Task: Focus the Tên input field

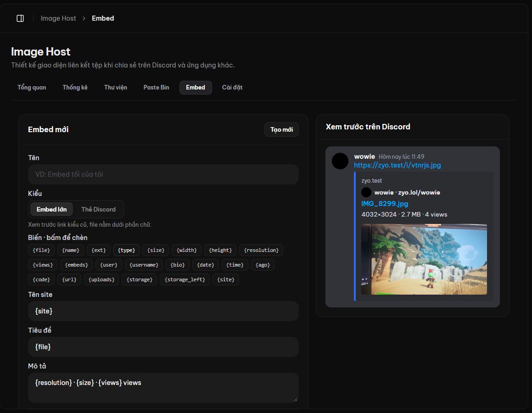Action: click(x=163, y=174)
